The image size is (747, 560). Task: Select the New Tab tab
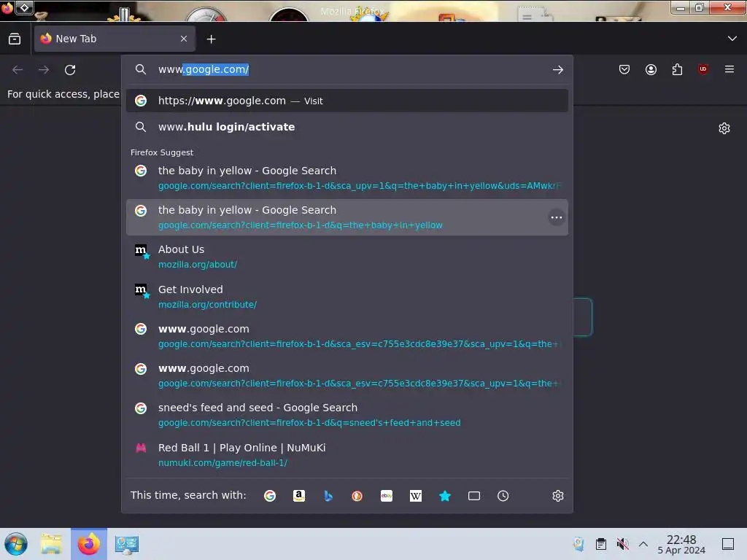(115, 39)
